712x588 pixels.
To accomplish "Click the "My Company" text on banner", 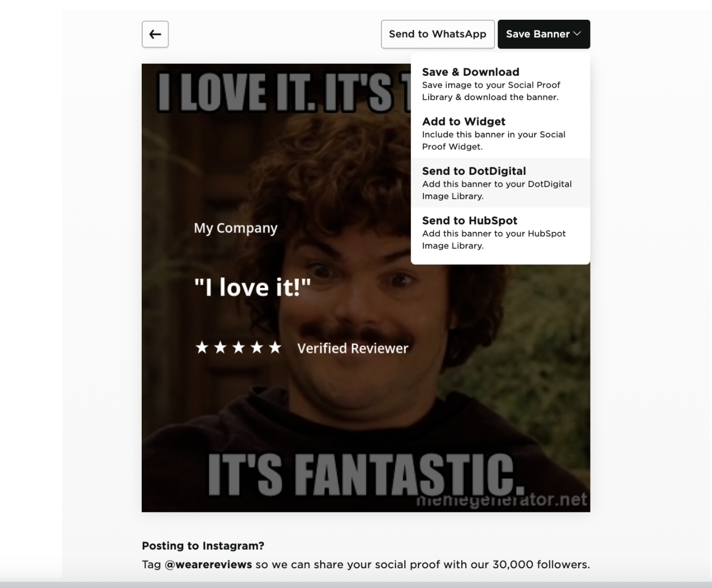I will [x=236, y=228].
